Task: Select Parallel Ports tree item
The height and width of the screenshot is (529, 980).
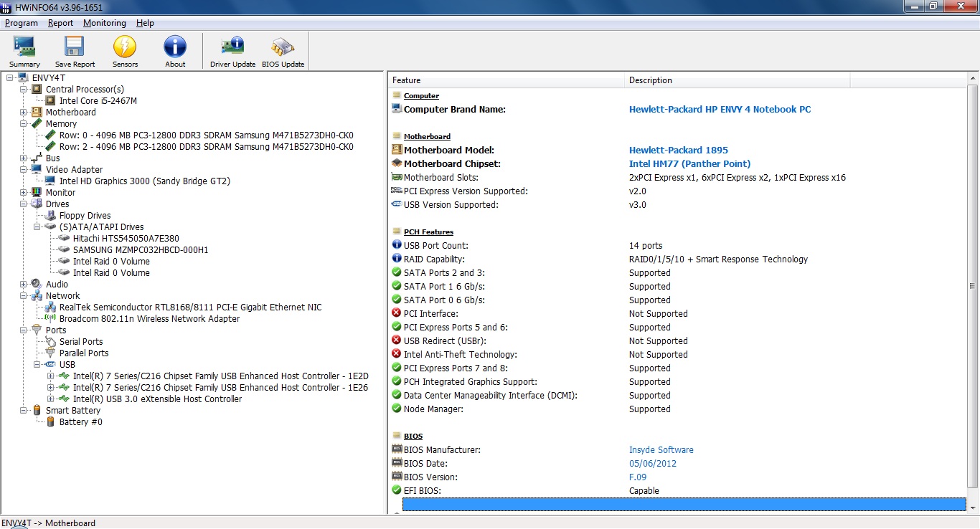Action: [84, 353]
